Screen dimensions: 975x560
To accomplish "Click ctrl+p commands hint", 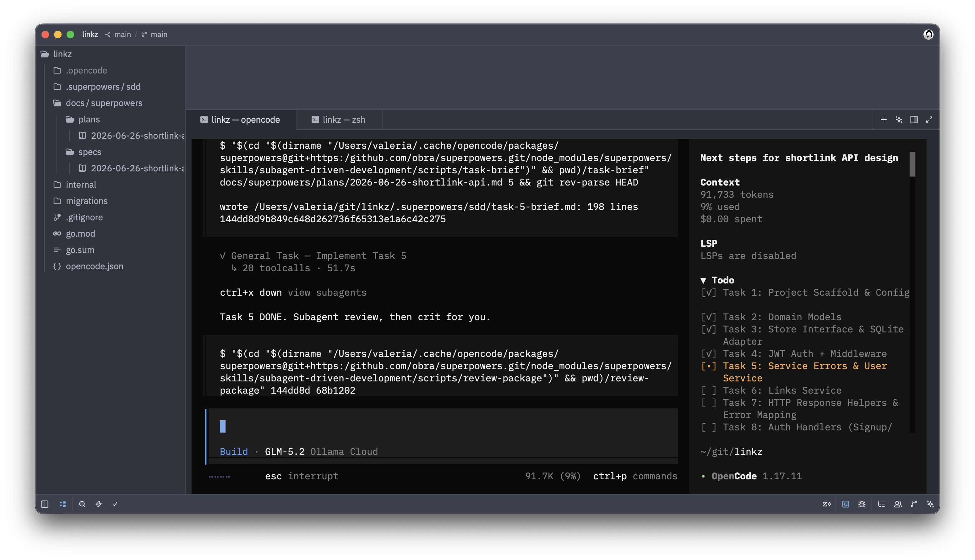I will tap(635, 476).
